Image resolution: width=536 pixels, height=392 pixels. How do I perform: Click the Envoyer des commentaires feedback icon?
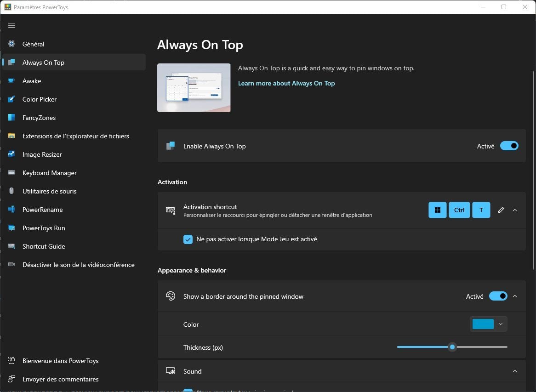pos(11,379)
